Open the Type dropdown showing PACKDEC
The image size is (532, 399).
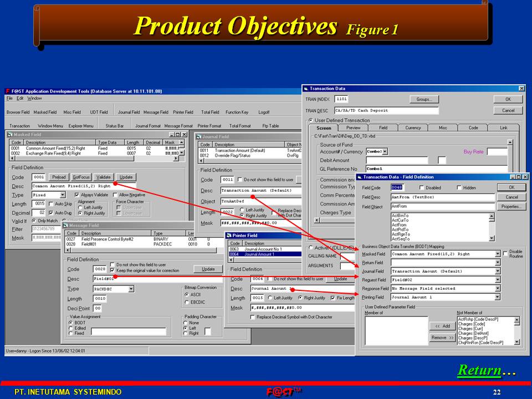coord(131,289)
